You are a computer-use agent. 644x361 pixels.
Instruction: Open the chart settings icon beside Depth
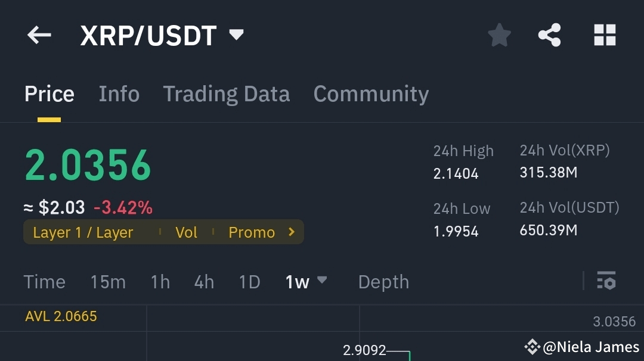coord(605,282)
